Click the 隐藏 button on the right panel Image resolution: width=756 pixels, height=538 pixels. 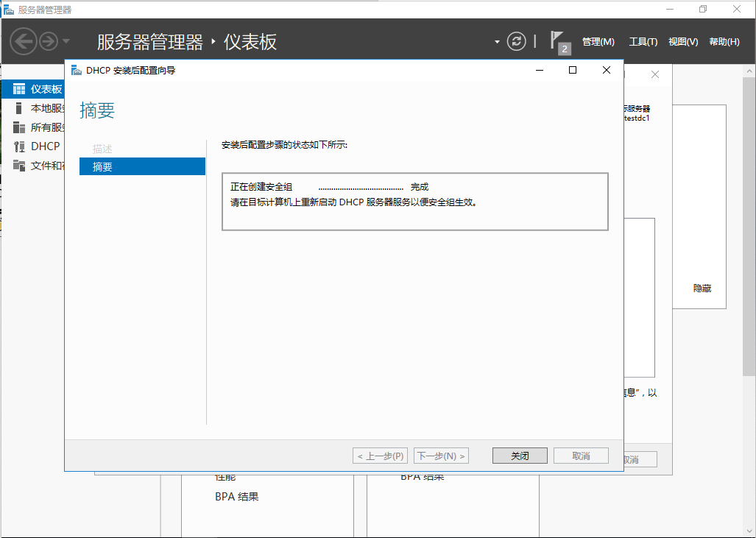(x=701, y=288)
